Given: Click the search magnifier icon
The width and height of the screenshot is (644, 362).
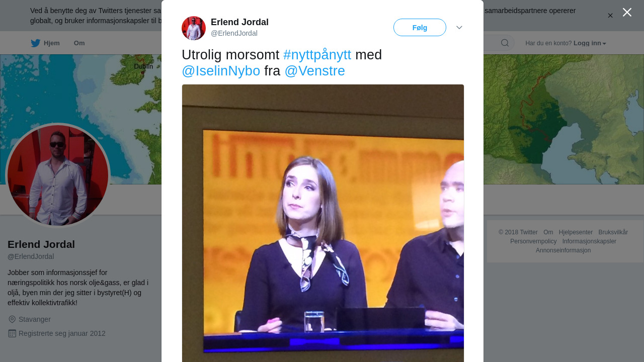Looking at the screenshot, I should [505, 43].
